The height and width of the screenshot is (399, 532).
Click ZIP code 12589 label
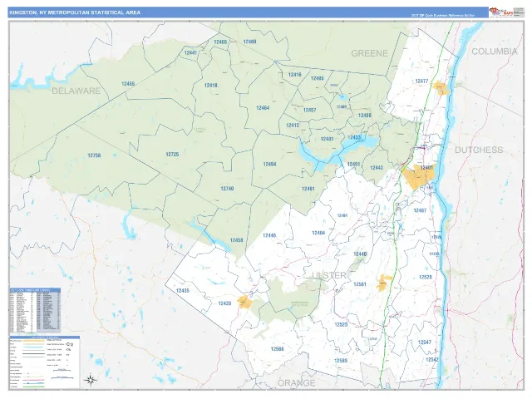[341, 361]
